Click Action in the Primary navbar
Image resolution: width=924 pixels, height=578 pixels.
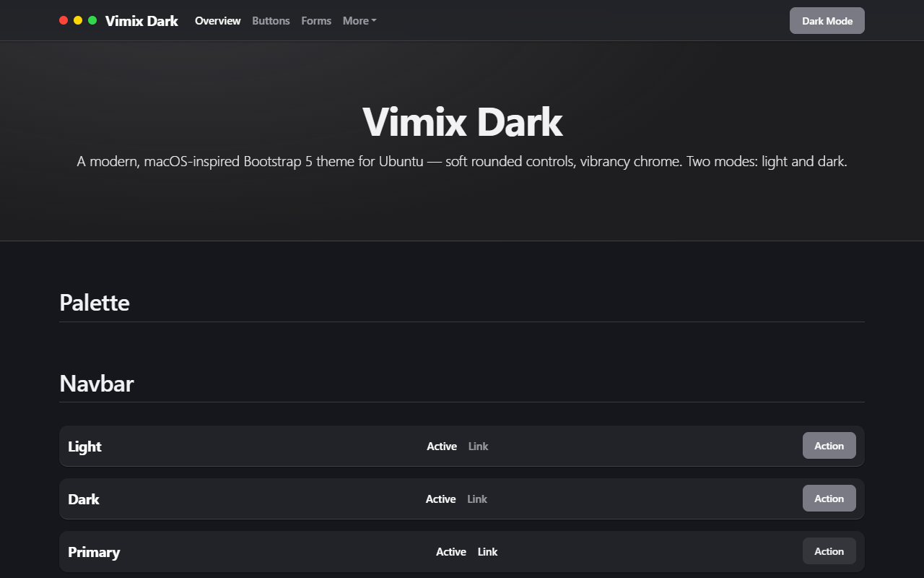829,551
